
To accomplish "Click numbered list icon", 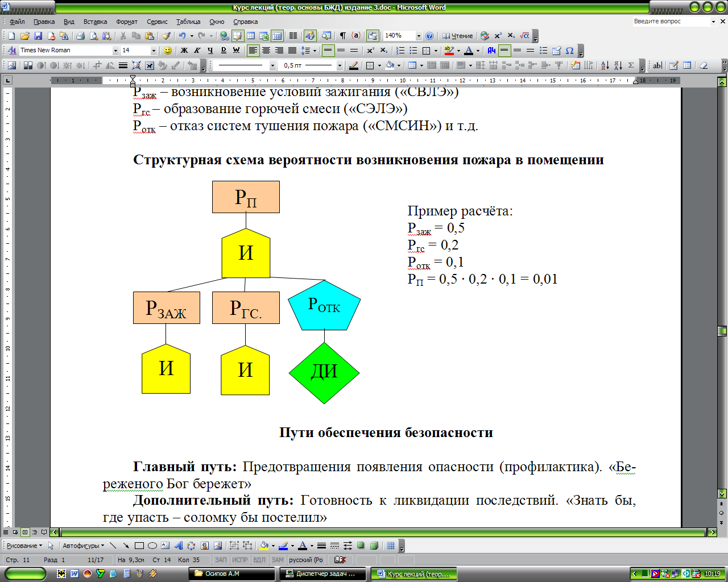I will [x=400, y=51].
